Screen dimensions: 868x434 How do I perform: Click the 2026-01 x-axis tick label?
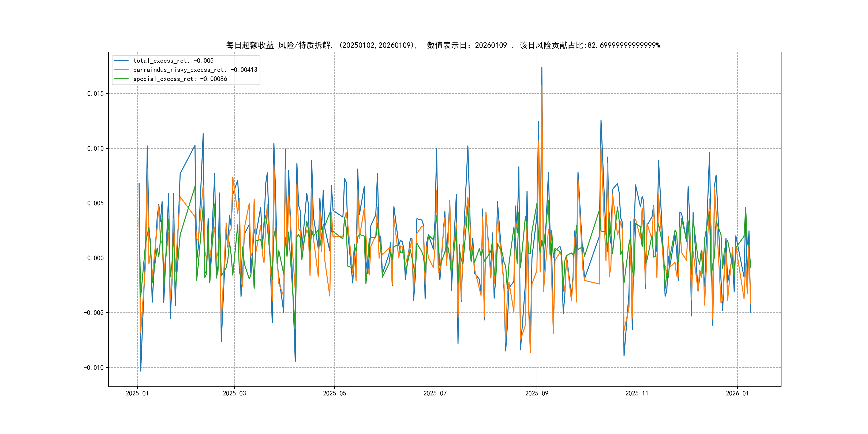pos(737,393)
